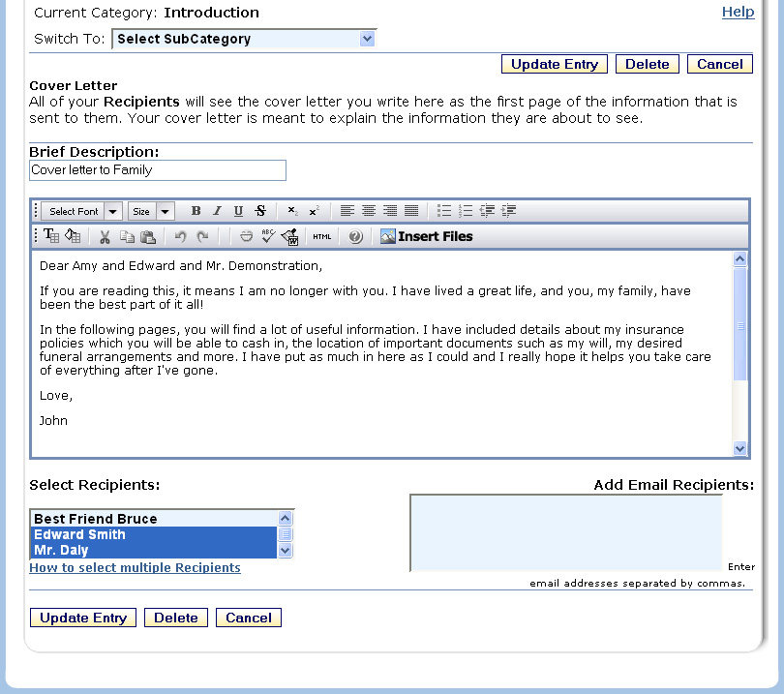Click the "Dear Amy and Edward" greeting line

[x=181, y=265]
